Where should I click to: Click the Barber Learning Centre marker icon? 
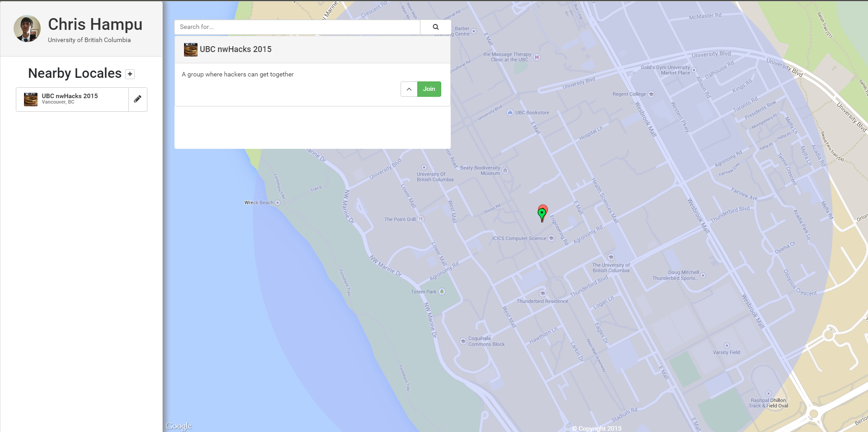click(474, 31)
